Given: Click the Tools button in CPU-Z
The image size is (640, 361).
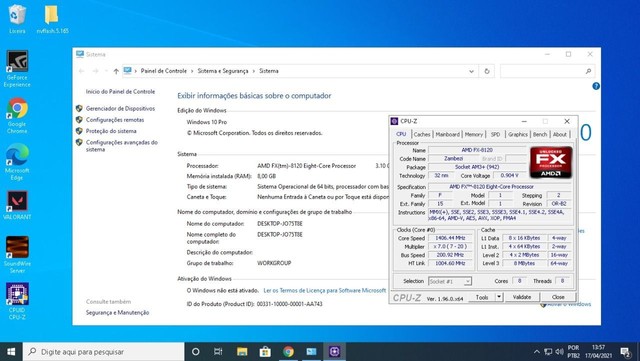Looking at the screenshot, I should (482, 297).
